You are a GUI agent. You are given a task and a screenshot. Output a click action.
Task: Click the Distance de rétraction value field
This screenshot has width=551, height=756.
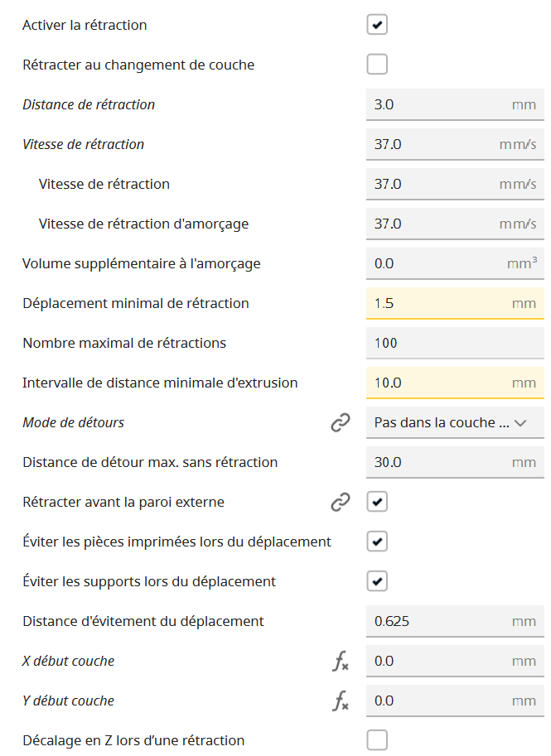pyautogui.click(x=455, y=104)
